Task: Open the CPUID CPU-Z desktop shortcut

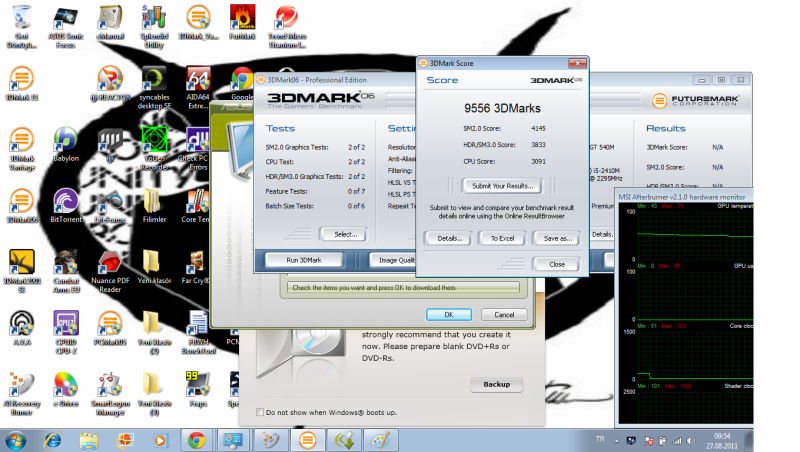Action: [x=66, y=333]
